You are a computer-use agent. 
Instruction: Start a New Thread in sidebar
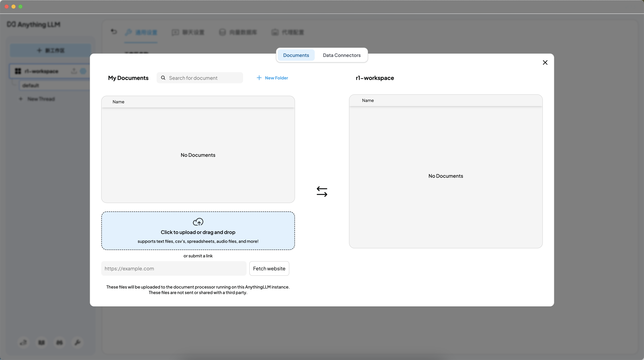tap(41, 99)
